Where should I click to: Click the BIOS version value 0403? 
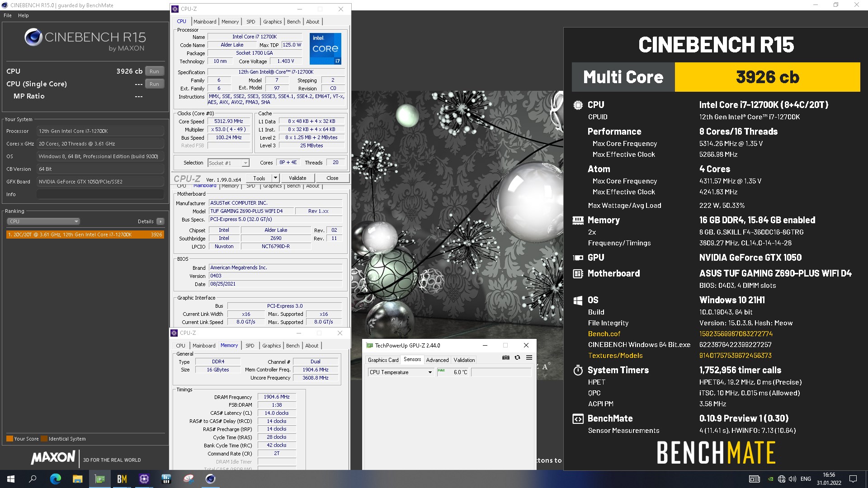click(x=275, y=276)
